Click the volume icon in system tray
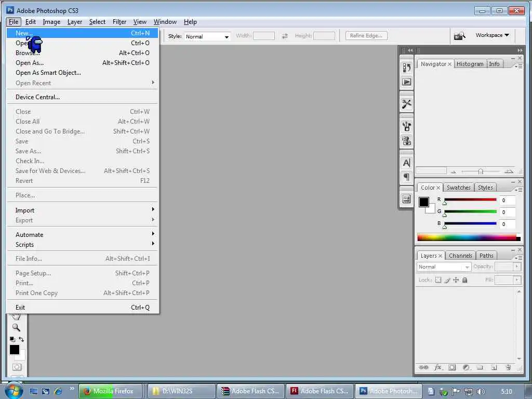 (481, 392)
